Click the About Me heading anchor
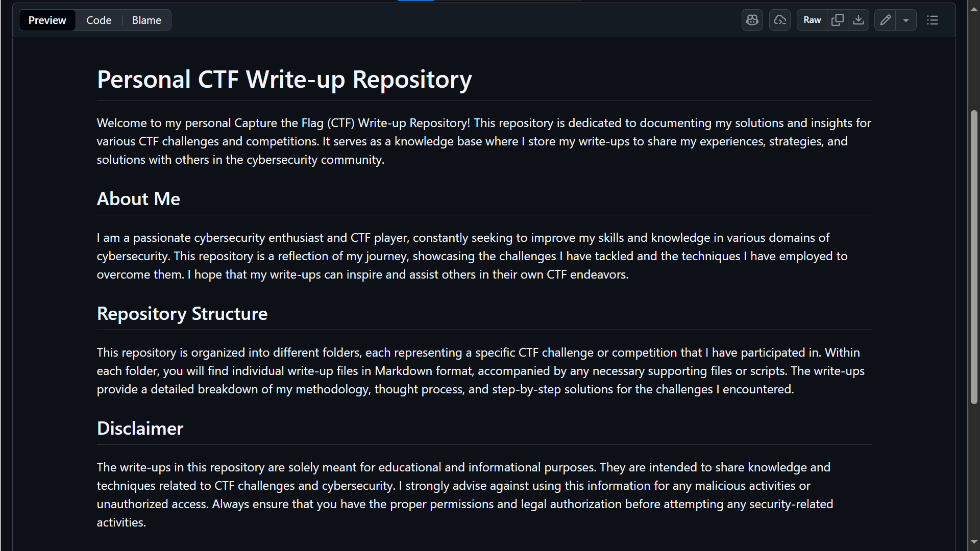 [x=138, y=199]
